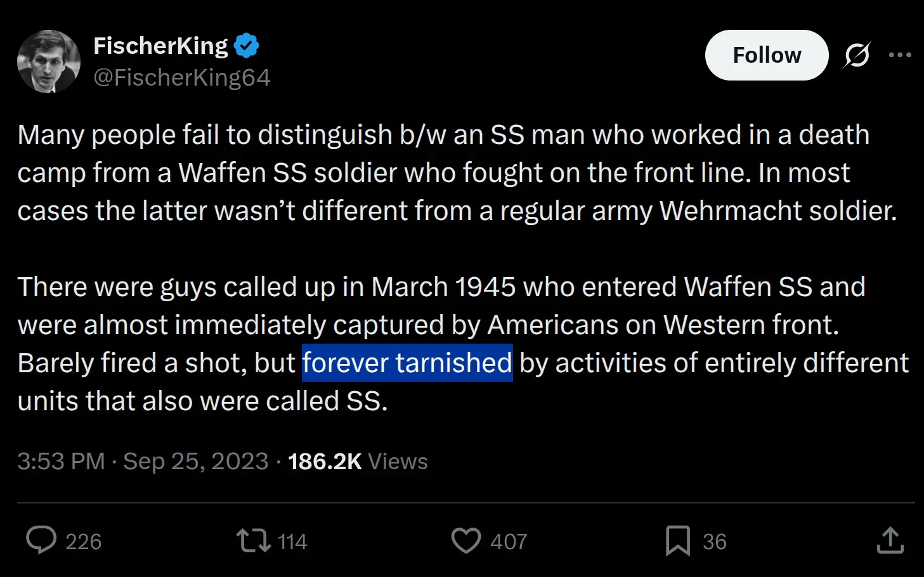
Task: Click the reply speech bubble icon
Action: (41, 541)
